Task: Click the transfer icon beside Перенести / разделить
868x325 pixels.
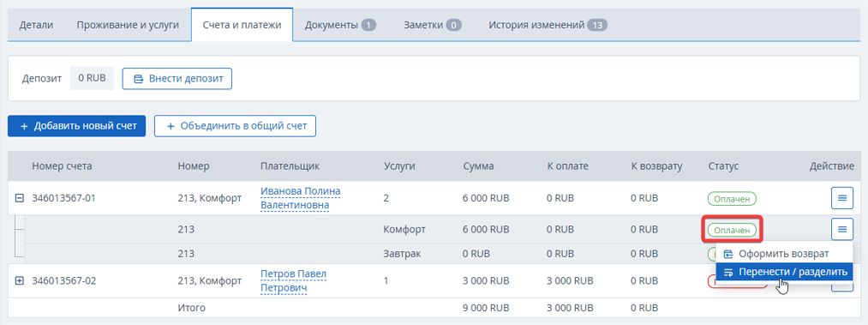Action: (x=728, y=272)
